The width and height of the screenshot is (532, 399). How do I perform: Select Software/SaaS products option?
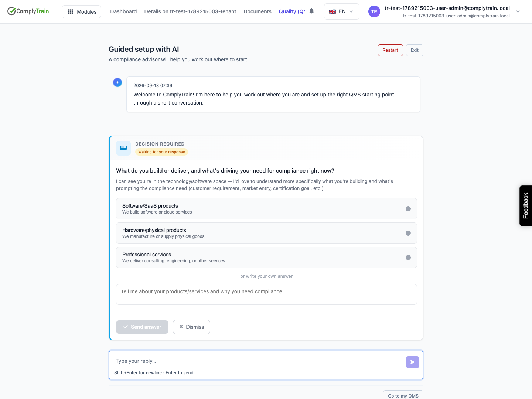click(x=266, y=209)
